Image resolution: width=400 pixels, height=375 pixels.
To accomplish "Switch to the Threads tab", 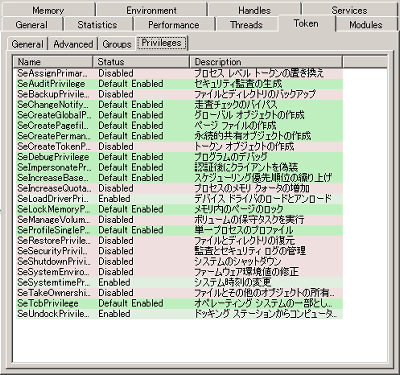I will coord(246,24).
